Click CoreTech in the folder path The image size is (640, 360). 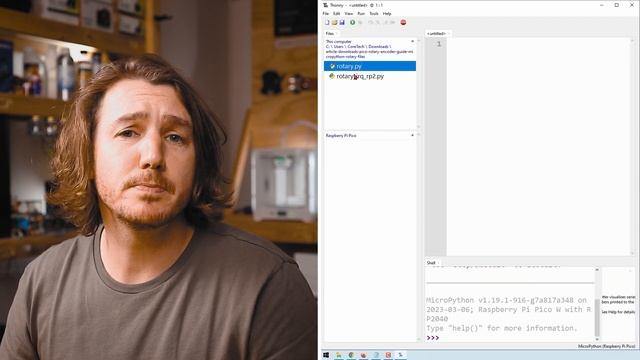click(356, 47)
